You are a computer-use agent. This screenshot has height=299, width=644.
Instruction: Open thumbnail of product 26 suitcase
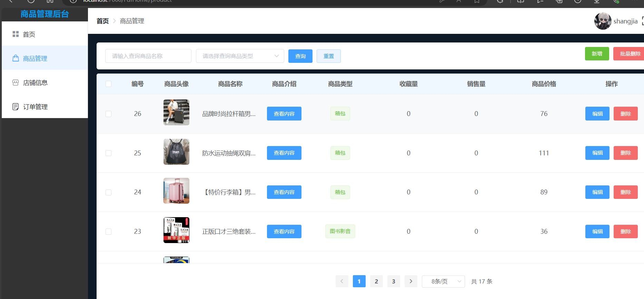pos(176,112)
